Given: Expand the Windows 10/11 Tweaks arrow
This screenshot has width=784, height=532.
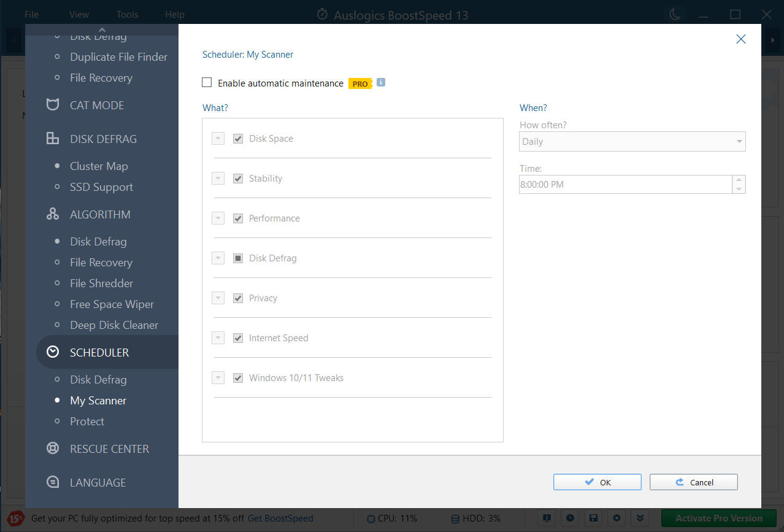Looking at the screenshot, I should (x=218, y=378).
